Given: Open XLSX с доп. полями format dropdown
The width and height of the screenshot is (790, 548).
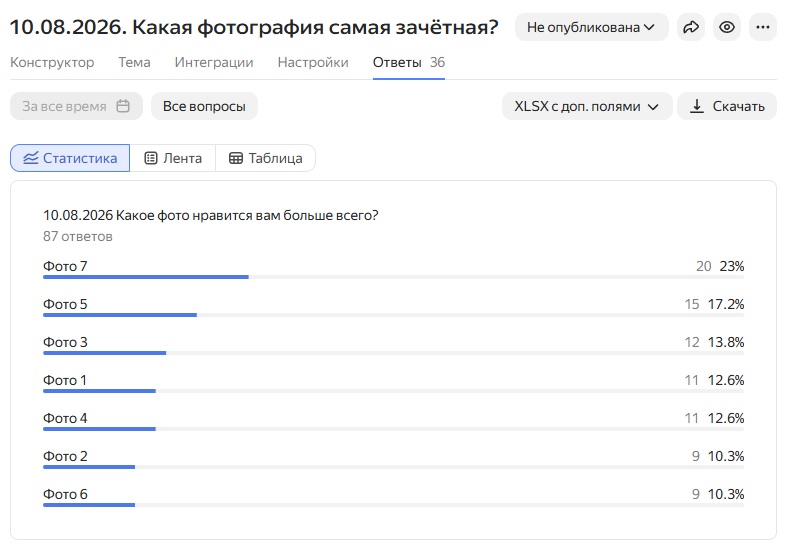Looking at the screenshot, I should pyautogui.click(x=587, y=106).
